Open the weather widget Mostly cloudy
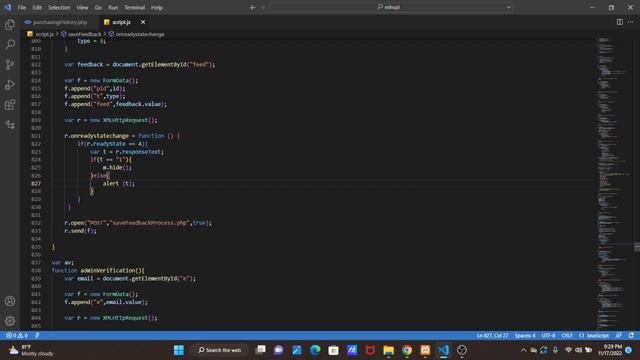Screen dimensions: 640x360 pyautogui.click(x=31, y=350)
